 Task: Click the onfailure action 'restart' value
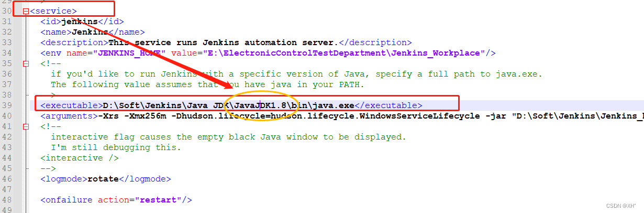(158, 200)
